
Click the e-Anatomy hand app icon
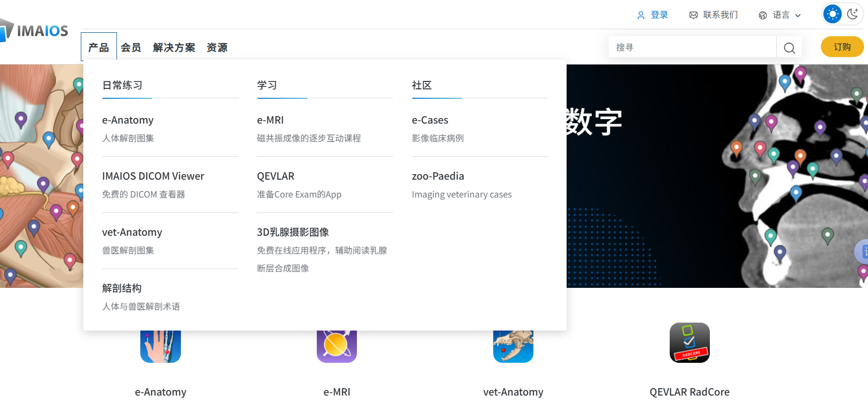point(161,346)
